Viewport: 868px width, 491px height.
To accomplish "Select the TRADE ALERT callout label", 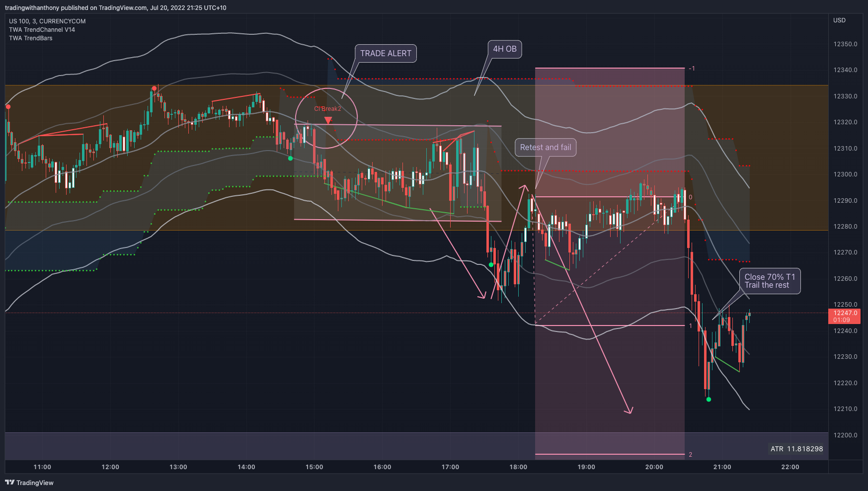I will pyautogui.click(x=386, y=53).
